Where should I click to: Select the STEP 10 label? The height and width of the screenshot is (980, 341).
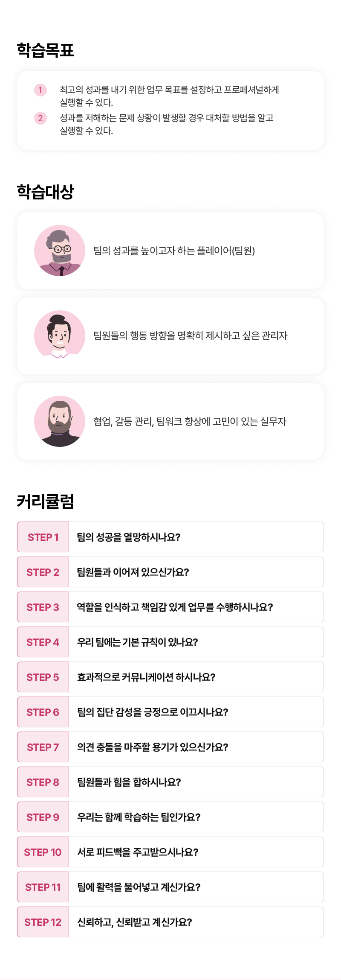click(x=43, y=852)
